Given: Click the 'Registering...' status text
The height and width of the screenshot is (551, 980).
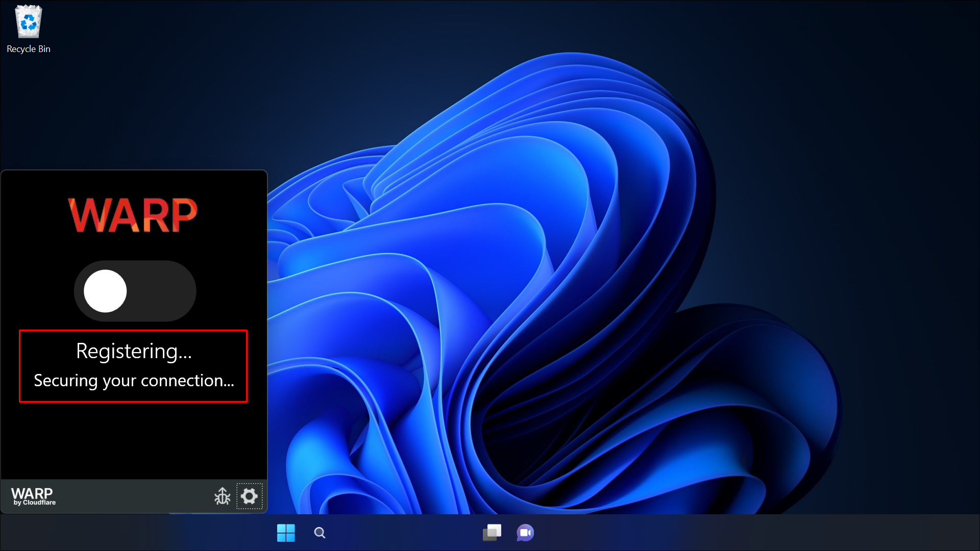Looking at the screenshot, I should tap(134, 351).
